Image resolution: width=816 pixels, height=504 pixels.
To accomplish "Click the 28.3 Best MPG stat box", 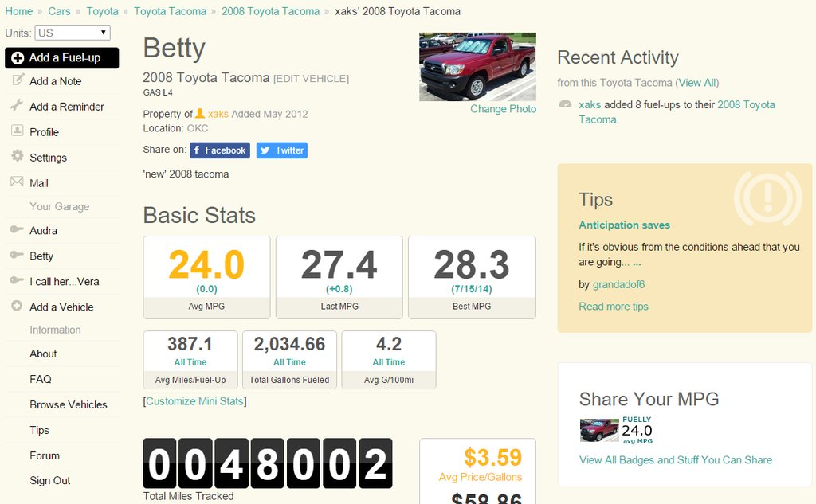I will [472, 277].
